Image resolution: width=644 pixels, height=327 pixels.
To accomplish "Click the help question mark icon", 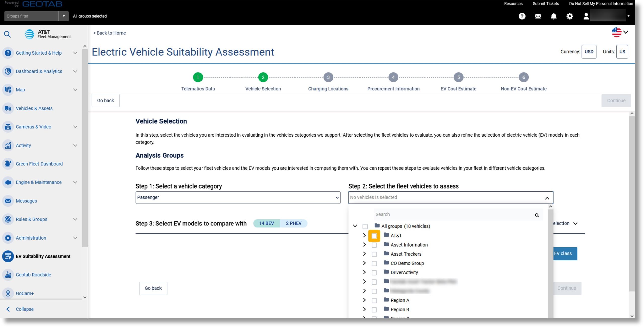I will 521,16.
